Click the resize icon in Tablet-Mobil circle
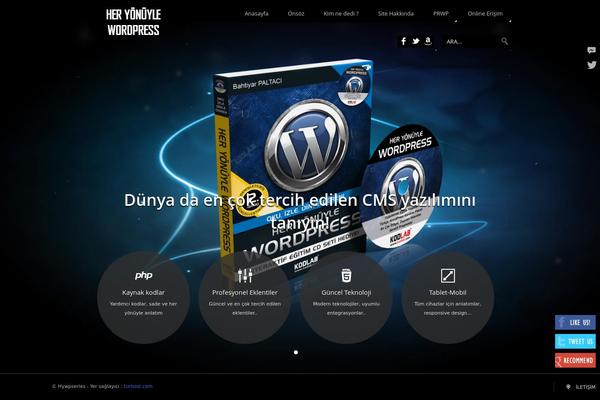This screenshot has height=400, width=600. coord(448,276)
